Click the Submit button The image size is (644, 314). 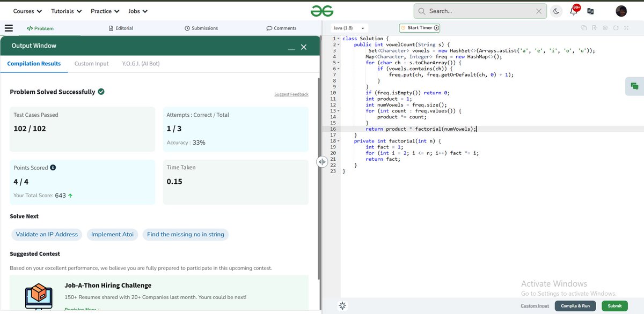pyautogui.click(x=614, y=305)
